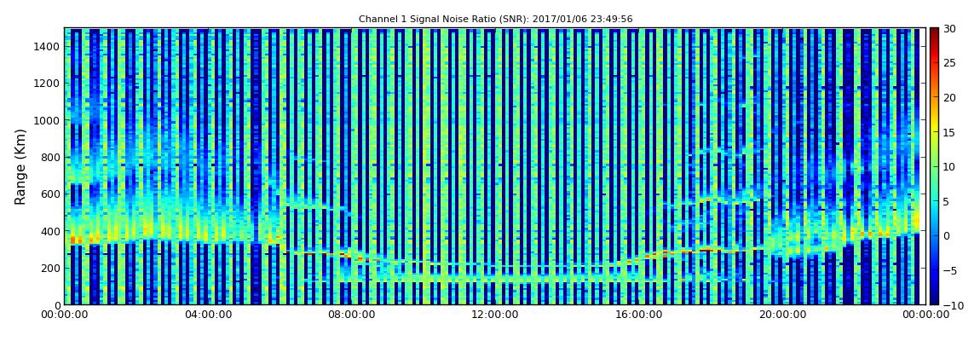The width and height of the screenshot is (980, 347).
Task: Click the 1200 range tick label
Action: [x=48, y=84]
